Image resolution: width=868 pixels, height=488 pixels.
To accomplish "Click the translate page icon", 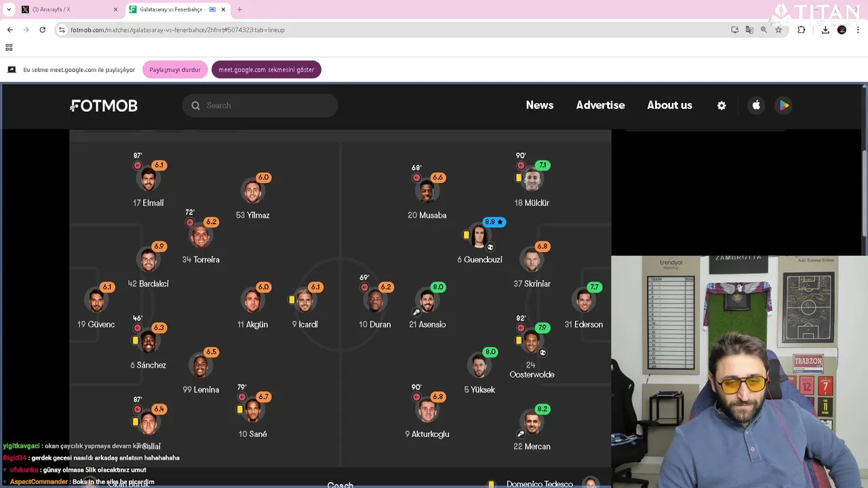I will pos(749,30).
